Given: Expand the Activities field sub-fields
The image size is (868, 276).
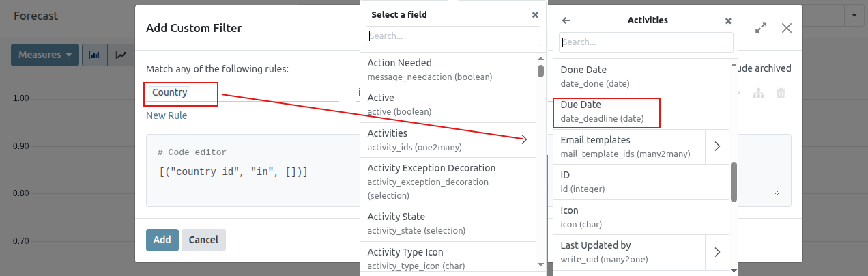Looking at the screenshot, I should click(525, 139).
